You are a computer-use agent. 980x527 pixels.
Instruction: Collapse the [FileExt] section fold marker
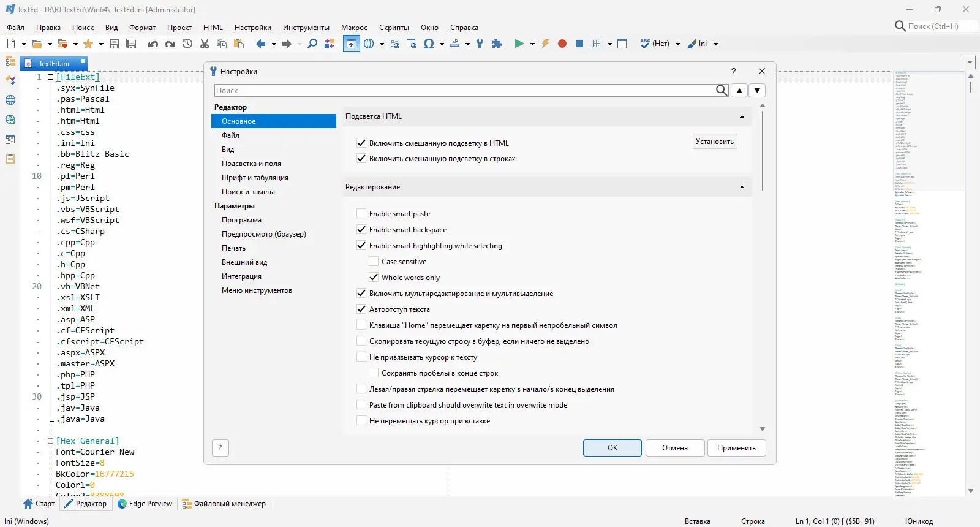point(51,77)
